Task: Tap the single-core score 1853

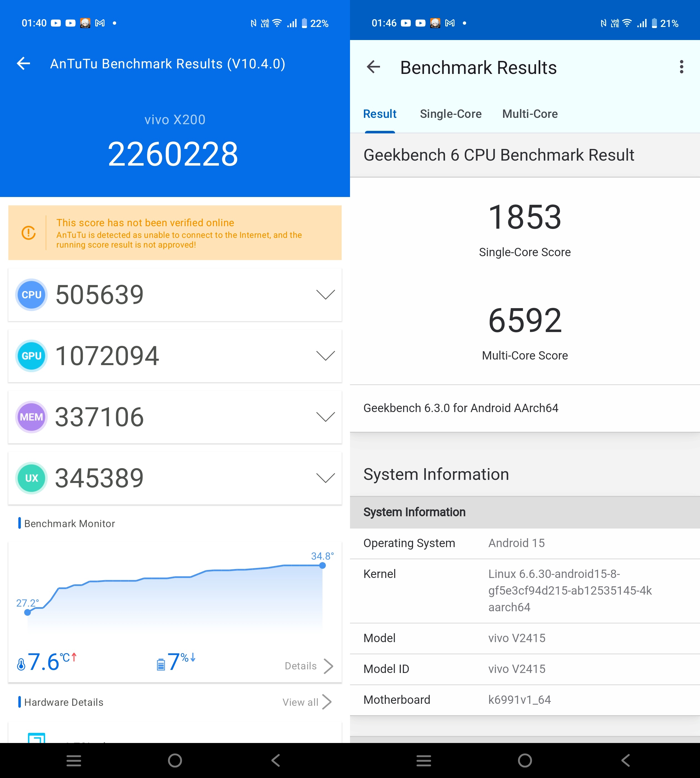Action: click(525, 217)
